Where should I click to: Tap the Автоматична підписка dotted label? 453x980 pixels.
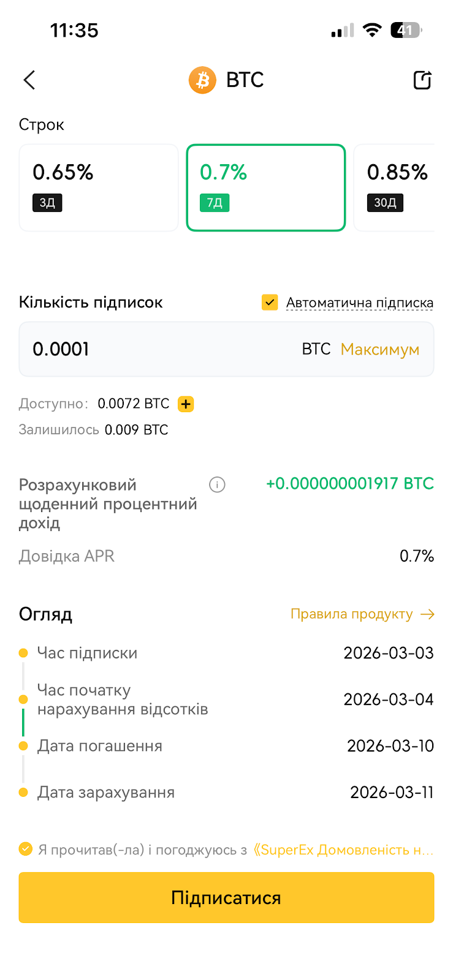click(360, 303)
